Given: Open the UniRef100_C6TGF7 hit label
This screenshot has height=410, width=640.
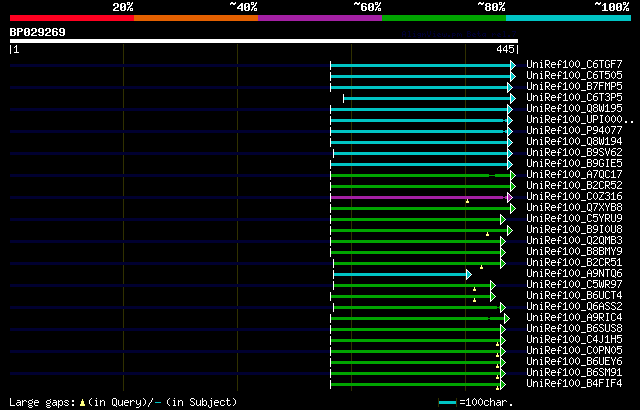Looking at the screenshot, I should pyautogui.click(x=574, y=64).
